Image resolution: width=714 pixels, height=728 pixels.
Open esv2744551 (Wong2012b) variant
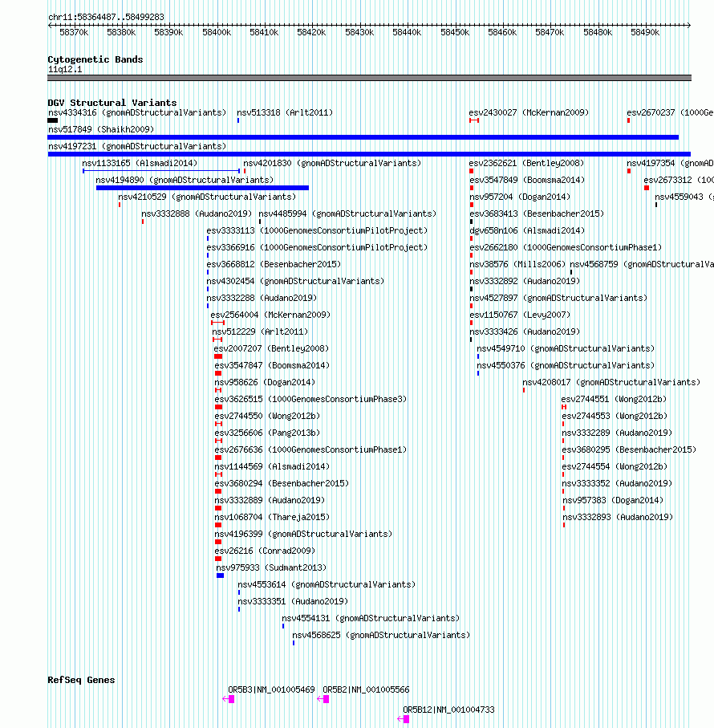(614, 399)
